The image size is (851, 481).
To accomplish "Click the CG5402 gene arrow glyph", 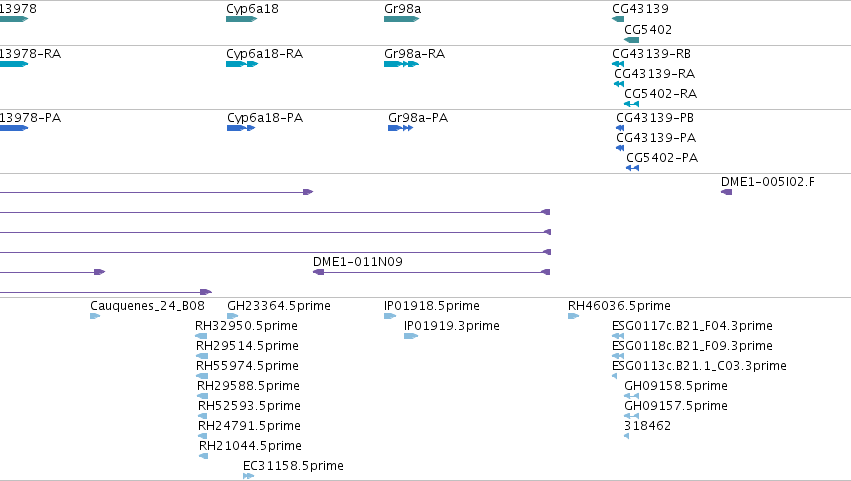I will coord(632,40).
